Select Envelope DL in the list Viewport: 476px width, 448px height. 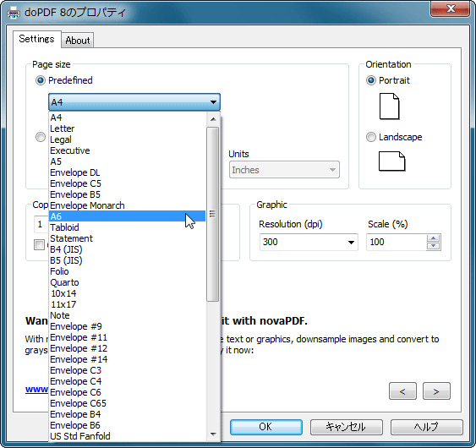tap(127, 172)
